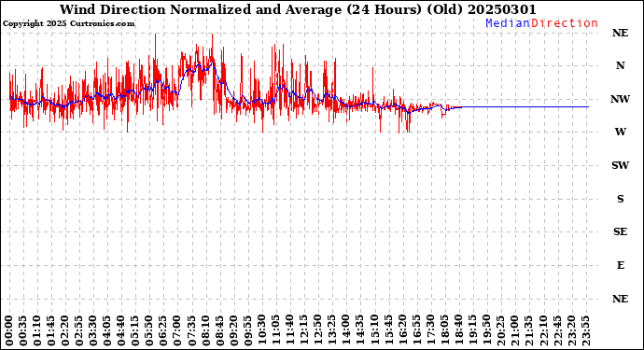Viewport: 644px width, 350px height.
Task: Click the S axis label
Action: (x=620, y=199)
